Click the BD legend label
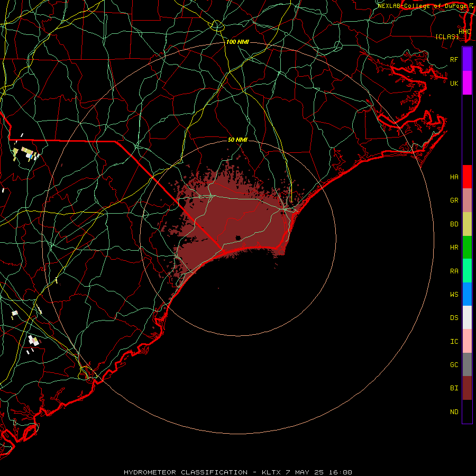476x476 pixels. pyautogui.click(x=454, y=224)
